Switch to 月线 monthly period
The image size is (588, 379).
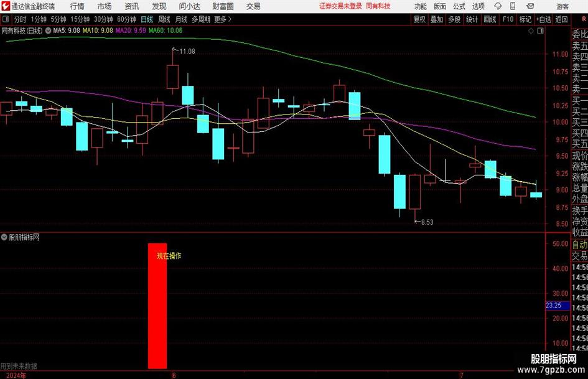point(181,19)
